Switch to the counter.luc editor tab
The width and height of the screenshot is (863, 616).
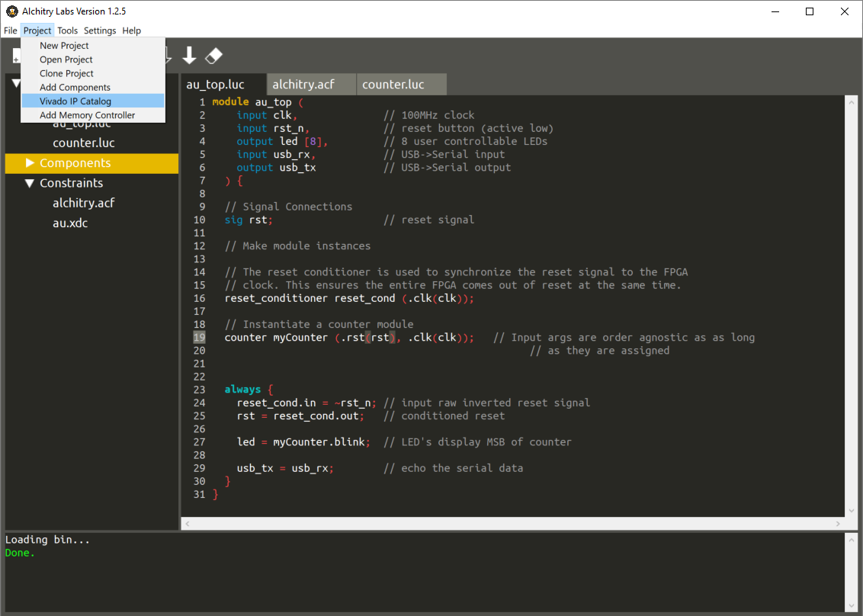coord(401,84)
